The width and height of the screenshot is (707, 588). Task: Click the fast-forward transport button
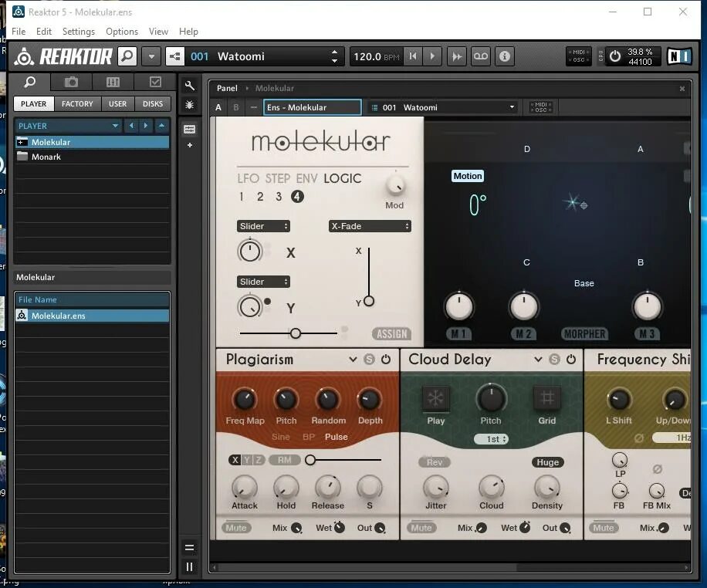click(x=457, y=56)
